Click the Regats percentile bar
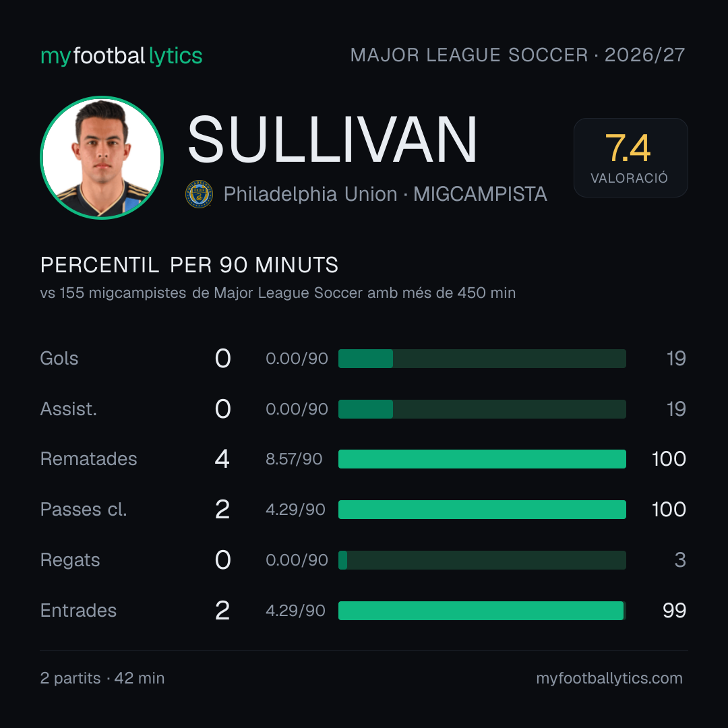This screenshot has width=728, height=728. (x=482, y=560)
